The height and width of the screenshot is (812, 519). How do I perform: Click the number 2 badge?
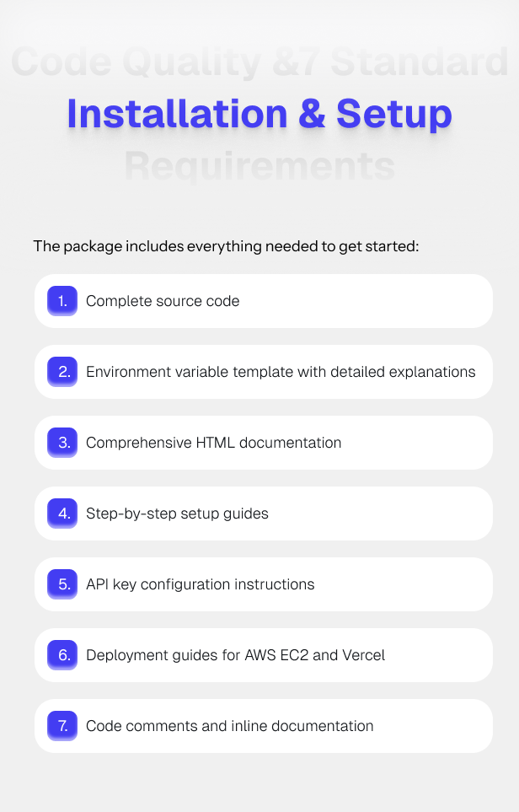click(x=62, y=372)
